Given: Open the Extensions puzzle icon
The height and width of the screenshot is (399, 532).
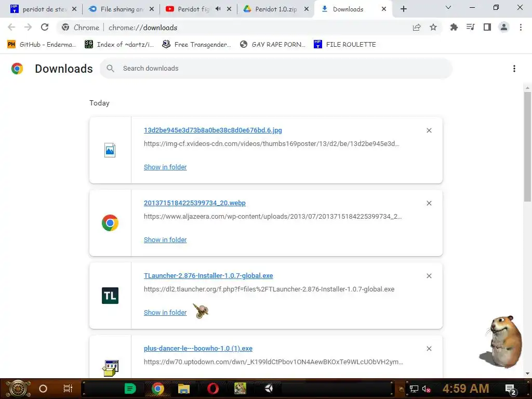Looking at the screenshot, I should tap(454, 27).
